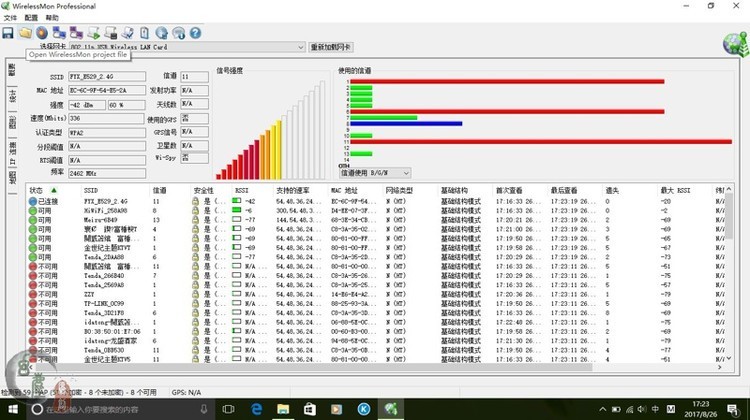Select the Tenda_2DAA88 network row
The image size is (750, 420).
pyautogui.click(x=376, y=257)
